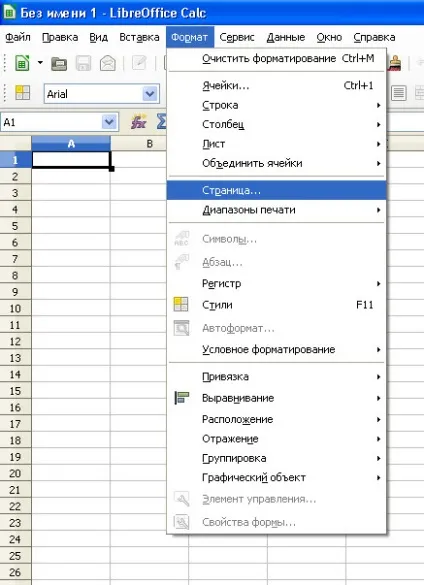Expand the Группировка submenu
This screenshot has width=424, height=585.
tap(276, 458)
